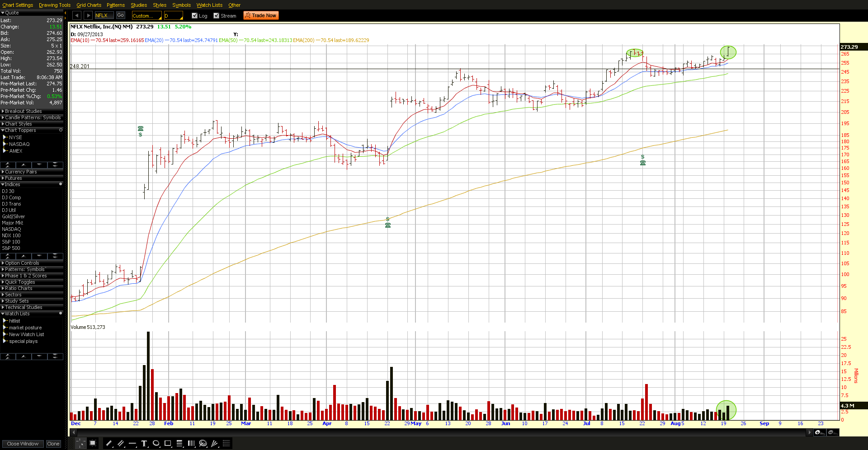Click the Trade Now button
The width and height of the screenshot is (868, 450).
click(x=261, y=15)
